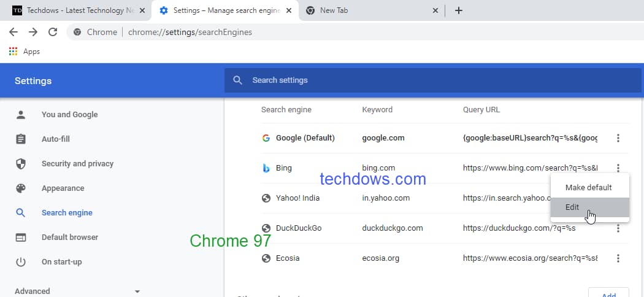The image size is (644, 297).
Task: Open On start-up settings
Action: click(x=61, y=262)
